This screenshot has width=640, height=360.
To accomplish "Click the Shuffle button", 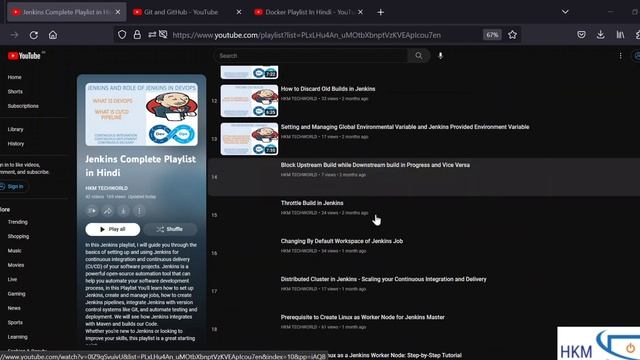I will (x=170, y=229).
